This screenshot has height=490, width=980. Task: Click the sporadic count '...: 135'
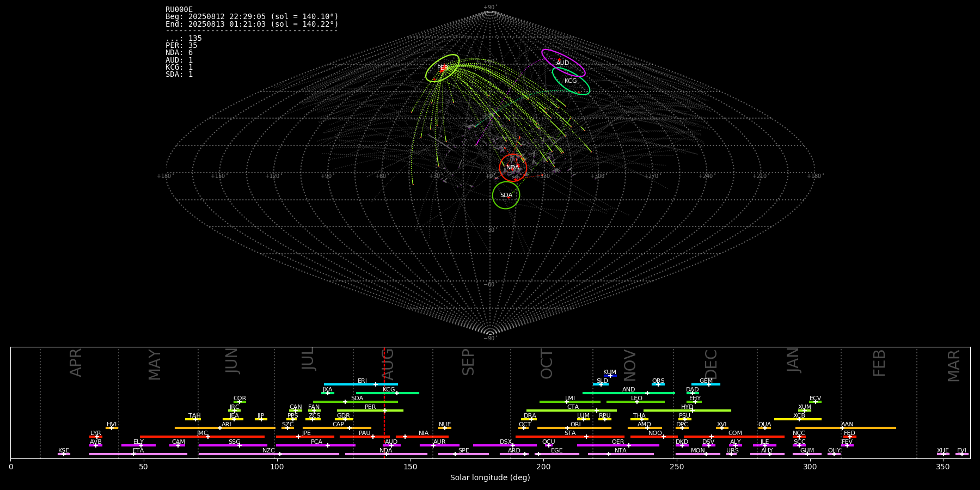pos(183,39)
